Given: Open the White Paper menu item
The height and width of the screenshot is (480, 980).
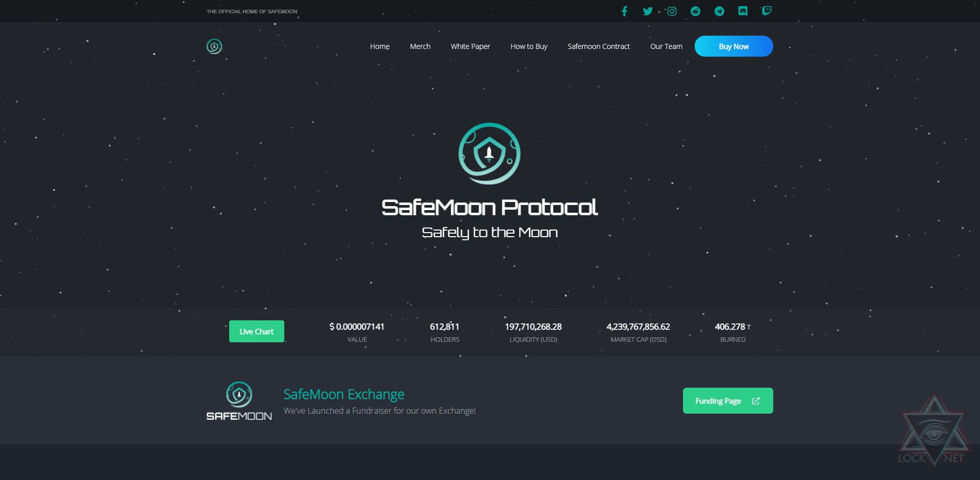Looking at the screenshot, I should (x=470, y=46).
